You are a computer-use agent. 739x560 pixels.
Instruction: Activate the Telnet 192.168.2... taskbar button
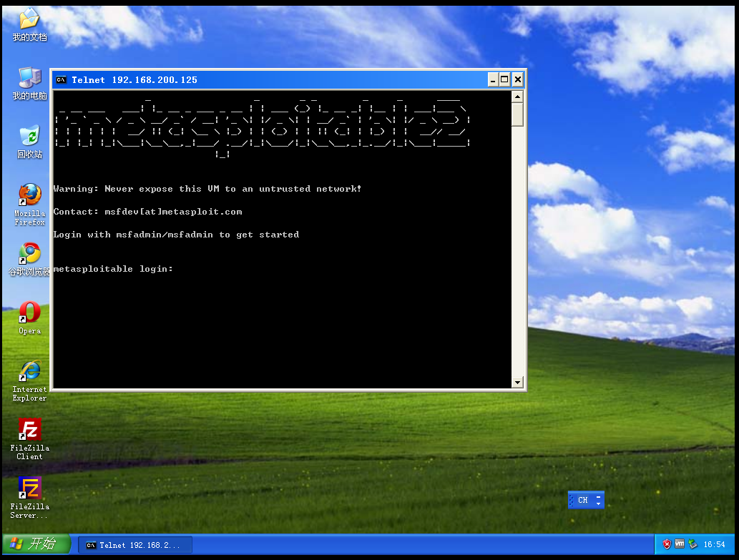[134, 545]
